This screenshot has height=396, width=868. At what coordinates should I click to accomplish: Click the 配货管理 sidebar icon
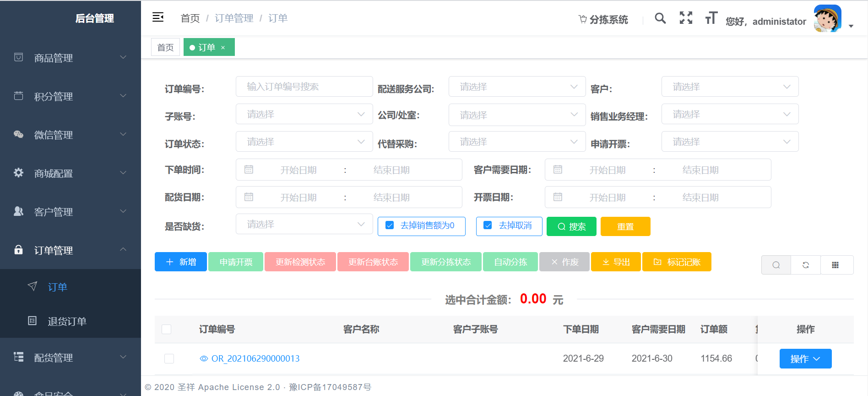(x=18, y=357)
